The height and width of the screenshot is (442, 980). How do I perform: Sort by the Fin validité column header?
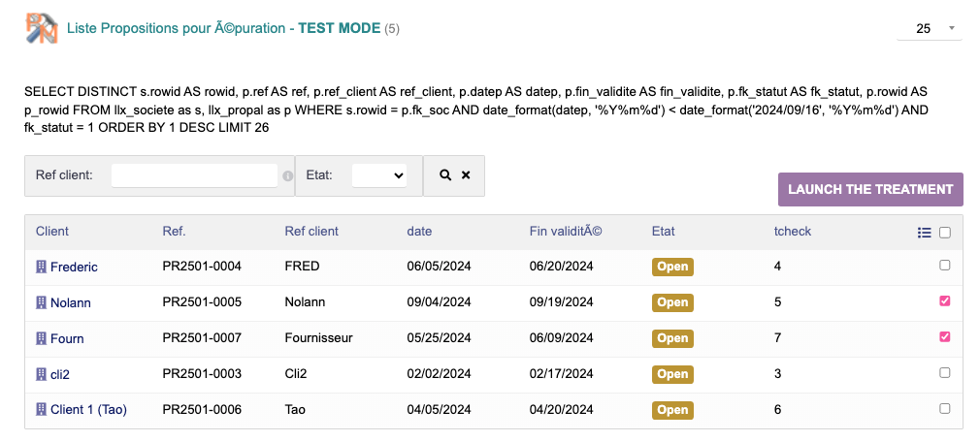(566, 232)
